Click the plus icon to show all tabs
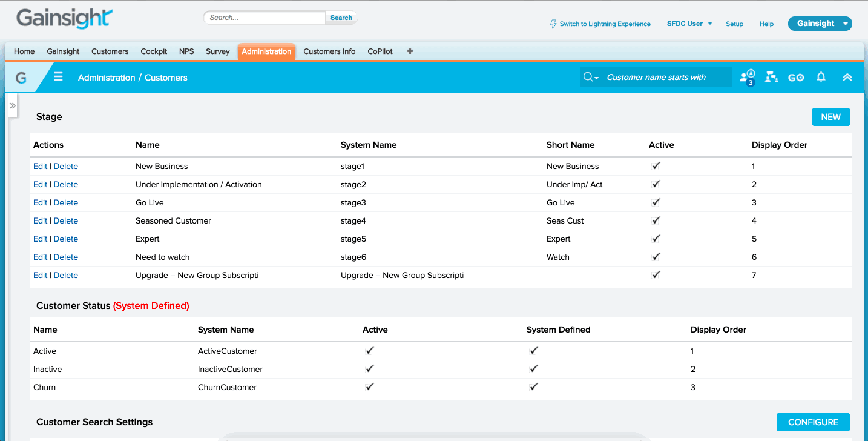 click(x=410, y=51)
